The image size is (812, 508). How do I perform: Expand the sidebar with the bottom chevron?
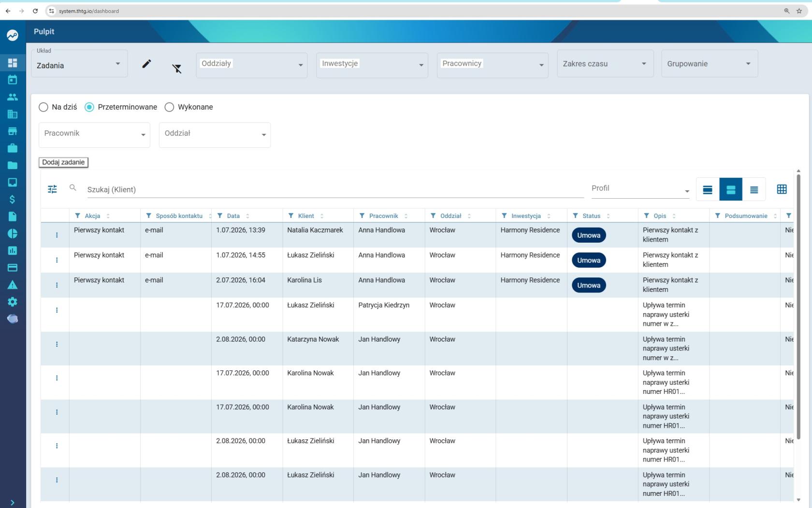(x=13, y=503)
